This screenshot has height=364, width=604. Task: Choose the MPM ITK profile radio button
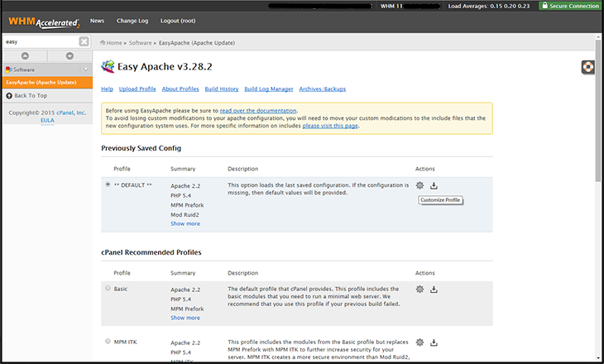108,342
